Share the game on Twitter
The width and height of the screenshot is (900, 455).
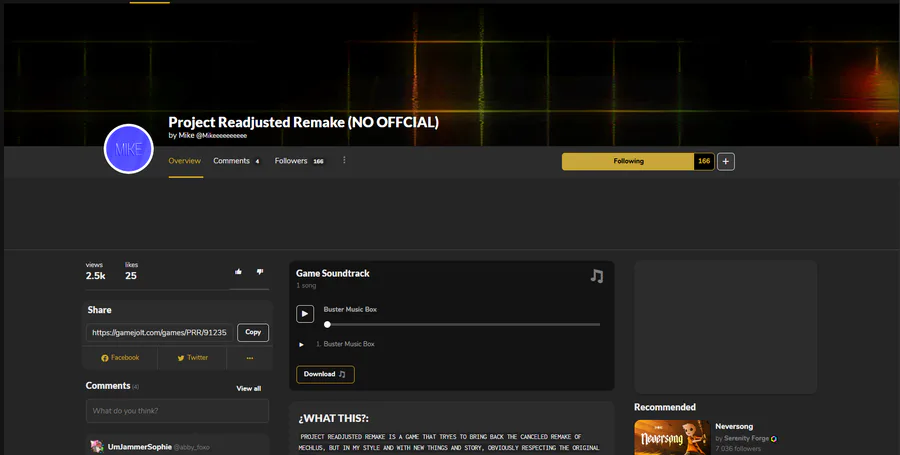(x=192, y=357)
